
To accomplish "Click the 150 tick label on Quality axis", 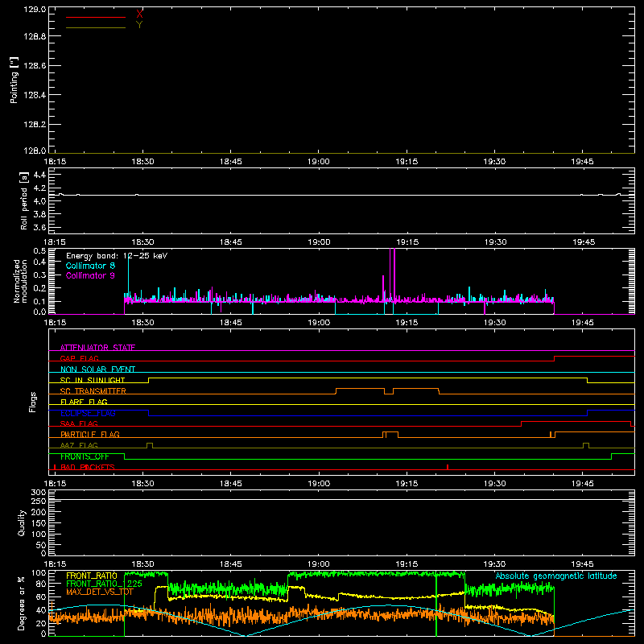I will coord(38,523).
